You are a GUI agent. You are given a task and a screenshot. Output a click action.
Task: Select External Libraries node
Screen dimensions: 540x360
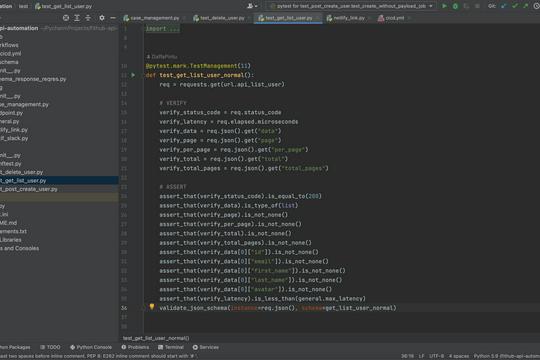tap(10, 240)
